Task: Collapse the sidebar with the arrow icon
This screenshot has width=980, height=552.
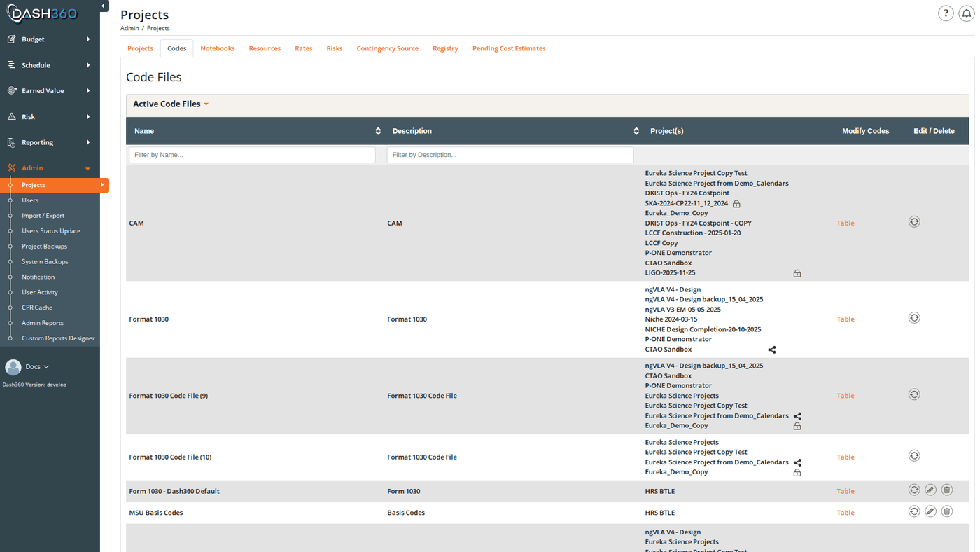Action: pyautogui.click(x=104, y=6)
